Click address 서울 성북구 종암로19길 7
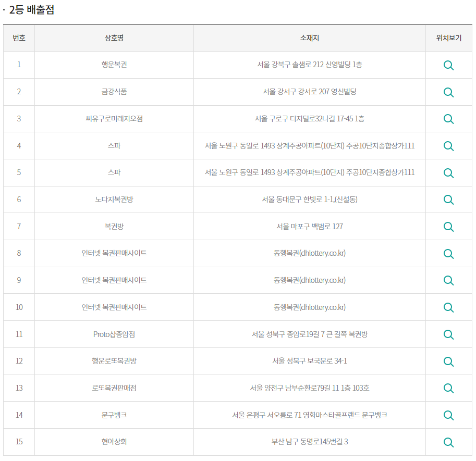 (x=288, y=334)
